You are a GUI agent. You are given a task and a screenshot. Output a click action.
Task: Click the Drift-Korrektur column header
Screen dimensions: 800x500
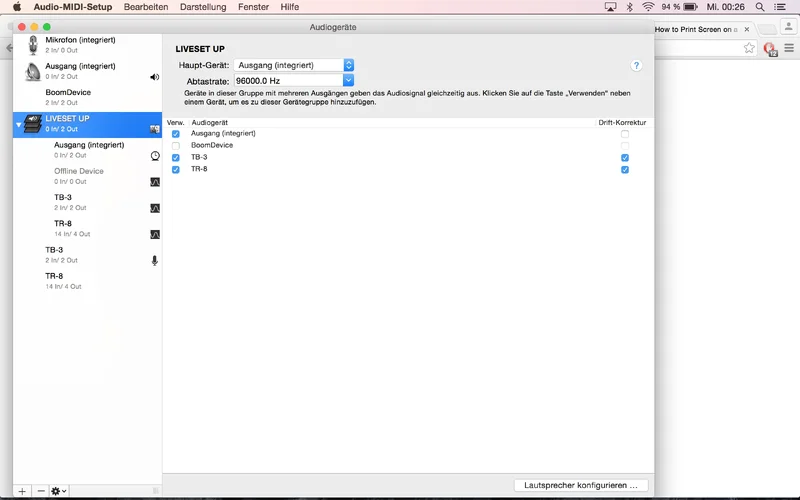tap(622, 122)
